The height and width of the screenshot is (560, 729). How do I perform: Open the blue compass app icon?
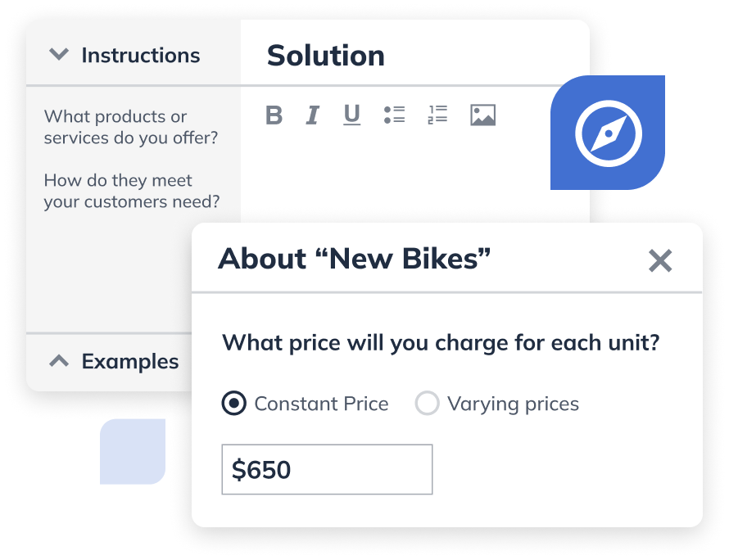(x=608, y=133)
